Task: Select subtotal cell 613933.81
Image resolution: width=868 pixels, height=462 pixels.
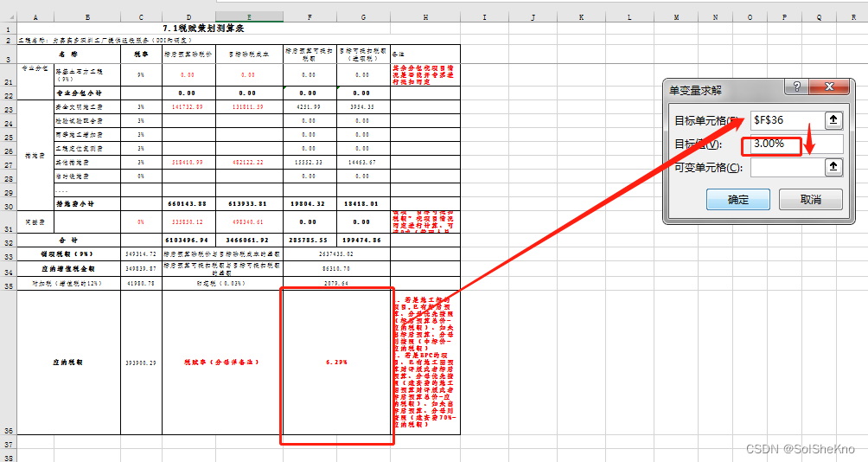Action: (249, 204)
